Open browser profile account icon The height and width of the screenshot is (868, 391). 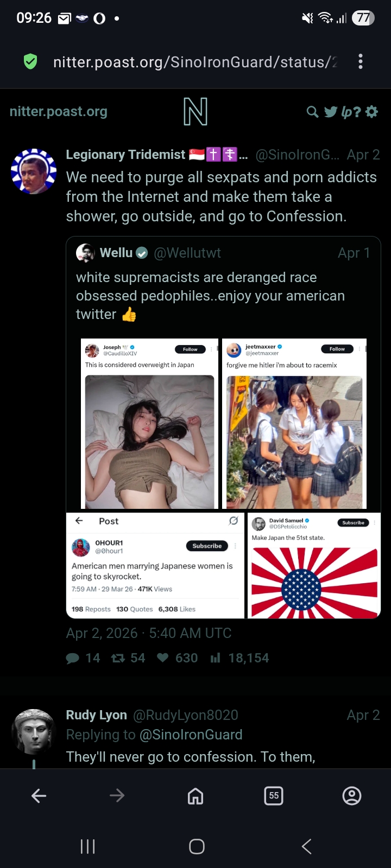coord(352,796)
